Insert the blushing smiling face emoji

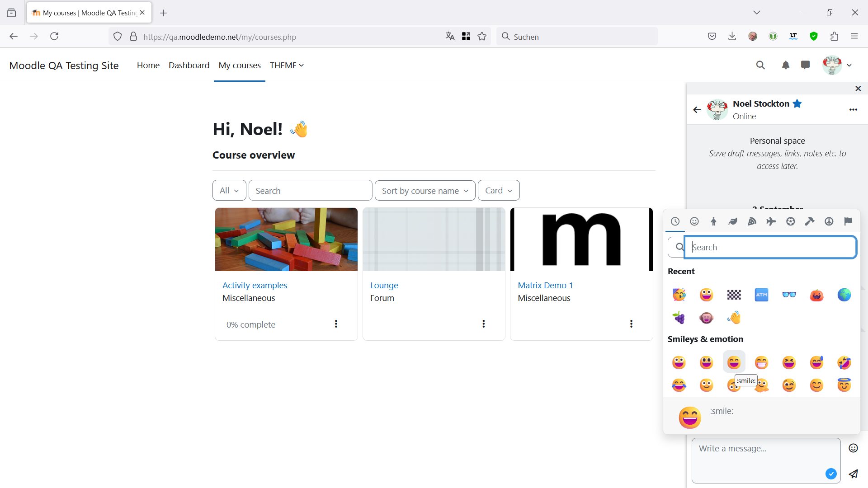[x=817, y=385]
